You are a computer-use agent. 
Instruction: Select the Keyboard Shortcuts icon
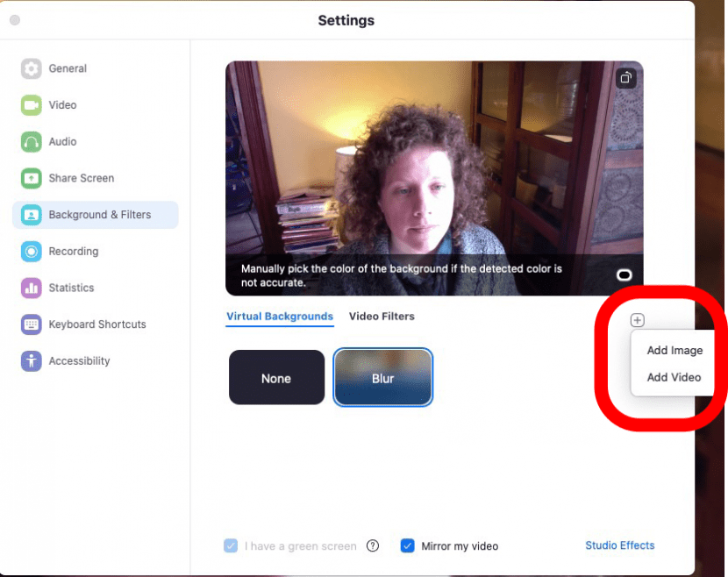tap(32, 324)
